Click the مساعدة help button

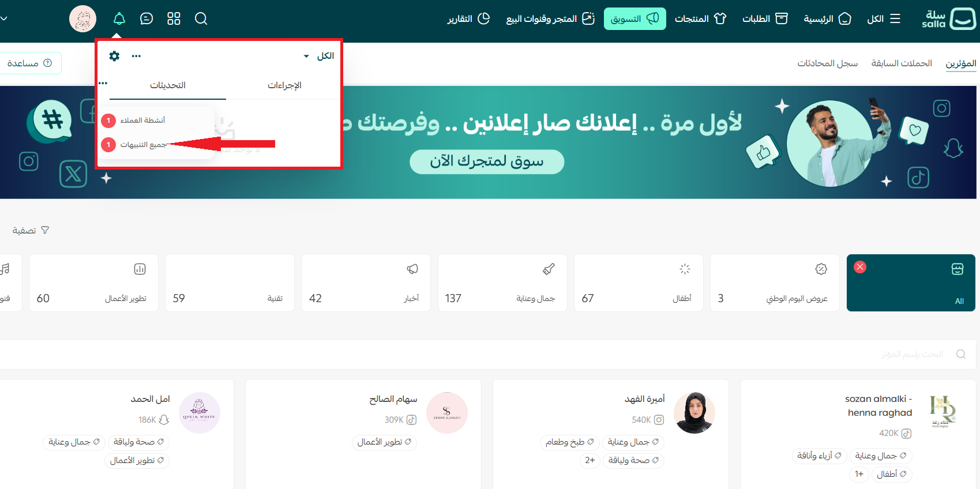[30, 63]
